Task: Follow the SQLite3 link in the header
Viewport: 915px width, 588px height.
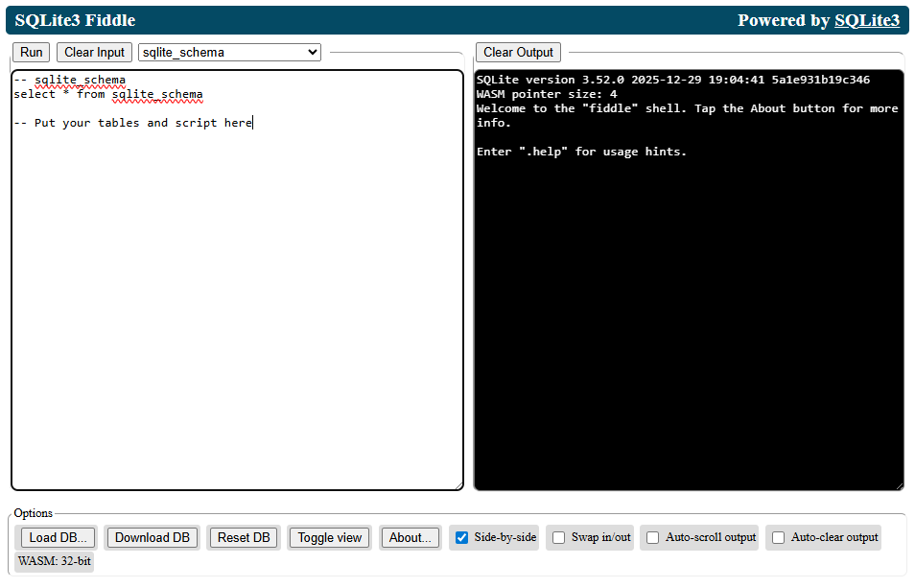Action: click(x=866, y=19)
